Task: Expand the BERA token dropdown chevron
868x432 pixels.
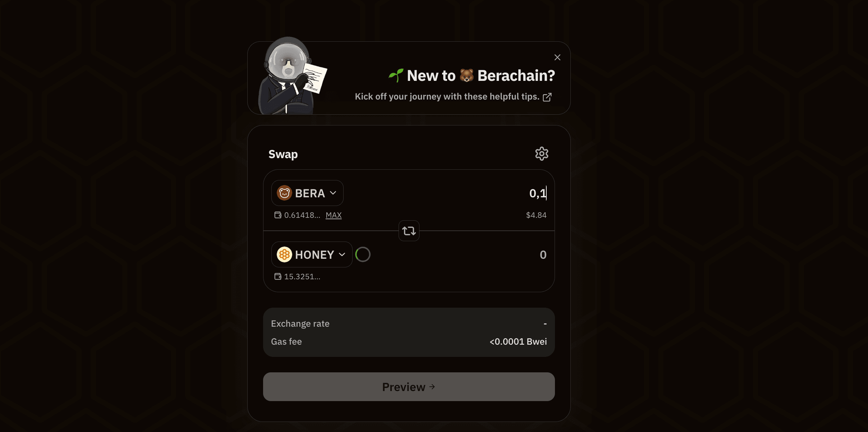Action: pyautogui.click(x=333, y=193)
